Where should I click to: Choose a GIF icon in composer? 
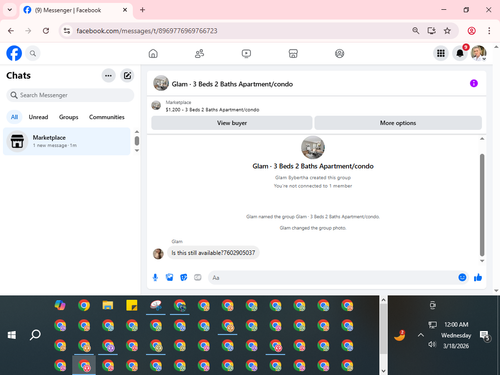(198, 277)
